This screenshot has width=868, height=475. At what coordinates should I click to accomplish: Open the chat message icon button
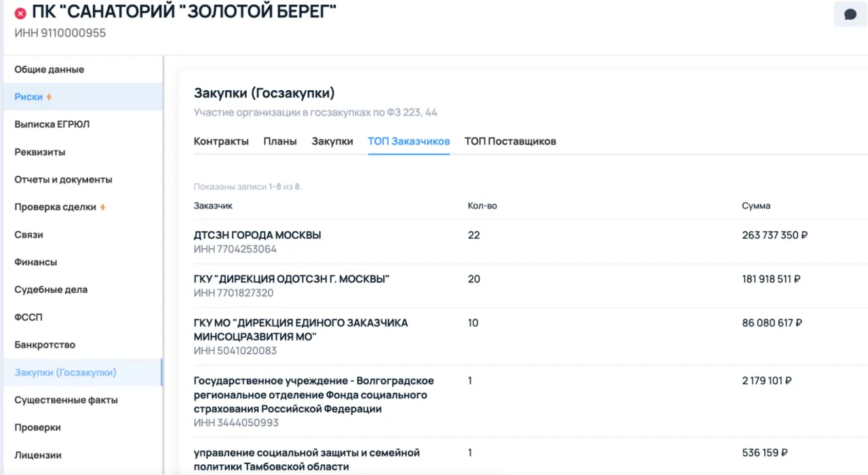850,14
